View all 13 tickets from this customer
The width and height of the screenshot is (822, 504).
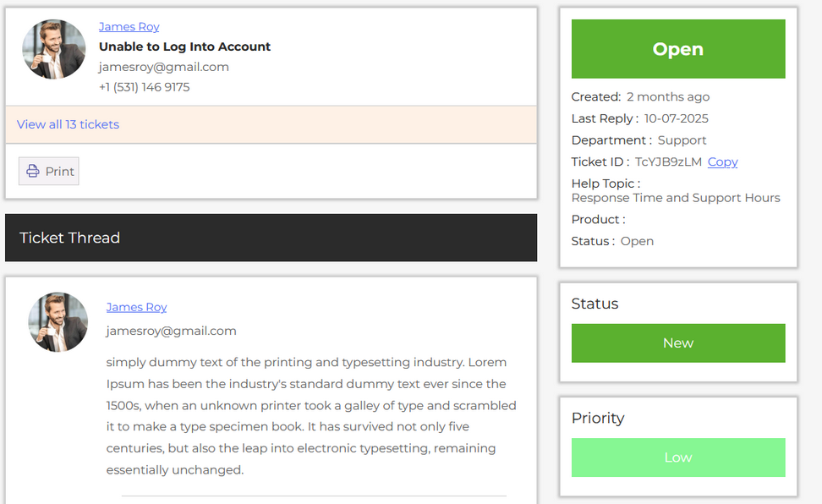tap(68, 124)
